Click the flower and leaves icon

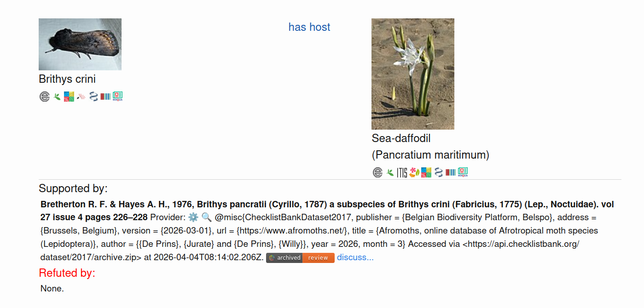[x=414, y=172]
